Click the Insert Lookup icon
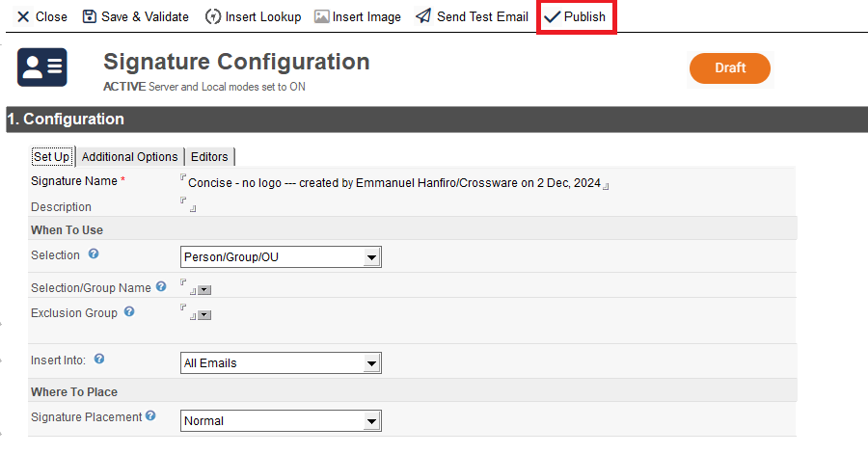This screenshot has width=868, height=454. (211, 17)
